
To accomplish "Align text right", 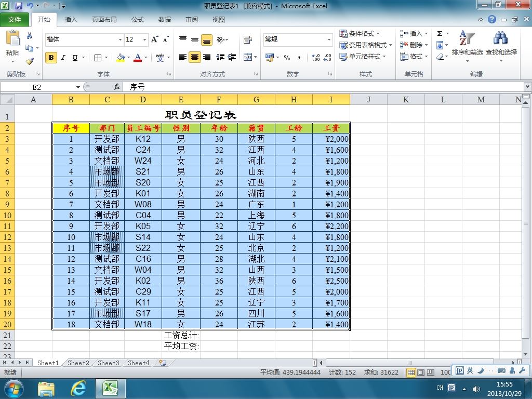I will point(207,57).
